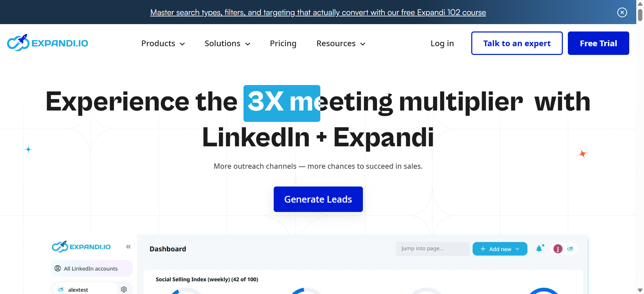The width and height of the screenshot is (644, 294).
Task: Start the Free Trial
Action: [x=598, y=43]
